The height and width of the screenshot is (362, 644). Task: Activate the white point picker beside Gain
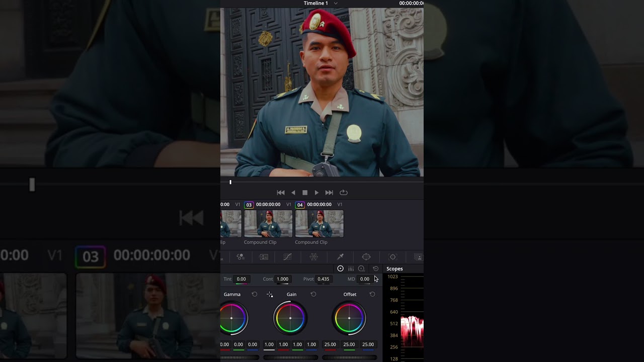(x=270, y=294)
